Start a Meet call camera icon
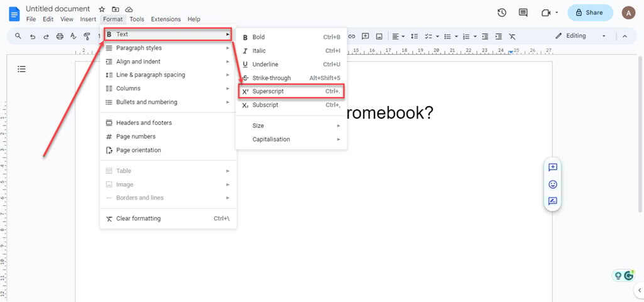 point(546,13)
